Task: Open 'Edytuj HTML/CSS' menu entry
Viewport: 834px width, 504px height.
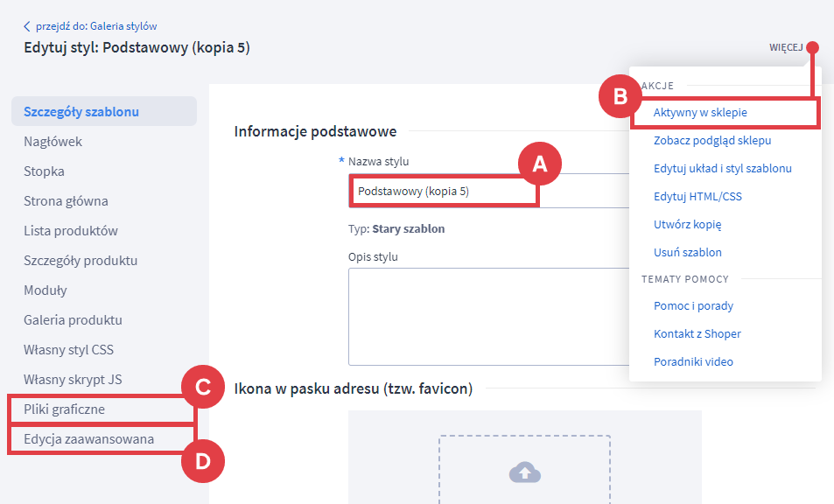Action: click(x=697, y=196)
